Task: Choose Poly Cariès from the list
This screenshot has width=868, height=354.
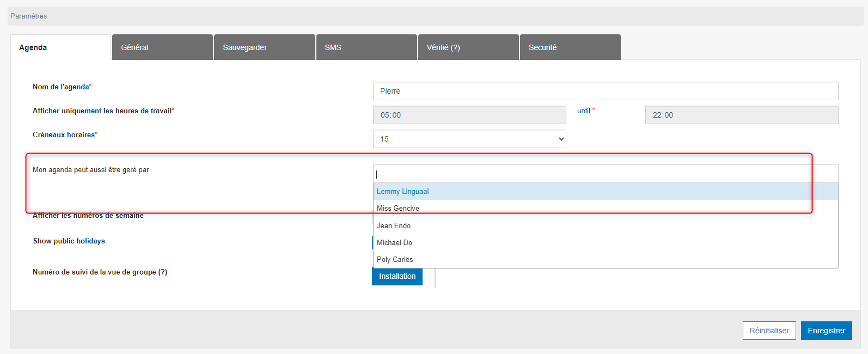Action: tap(604, 259)
